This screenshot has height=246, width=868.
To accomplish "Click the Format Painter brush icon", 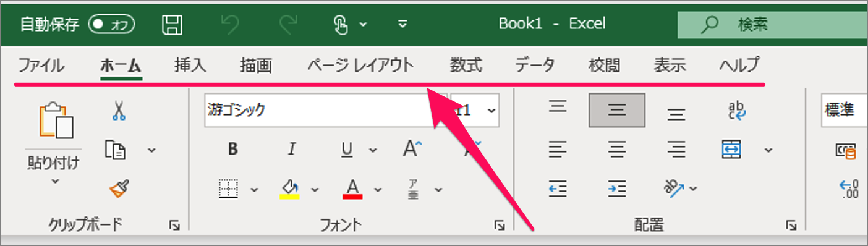I will pos(119,189).
